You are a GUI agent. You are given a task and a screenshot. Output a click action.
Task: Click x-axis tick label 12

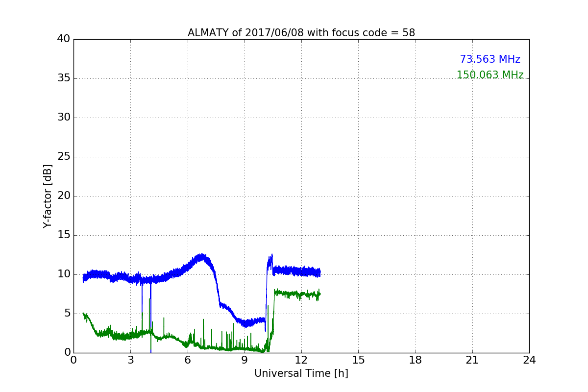pos(301,360)
